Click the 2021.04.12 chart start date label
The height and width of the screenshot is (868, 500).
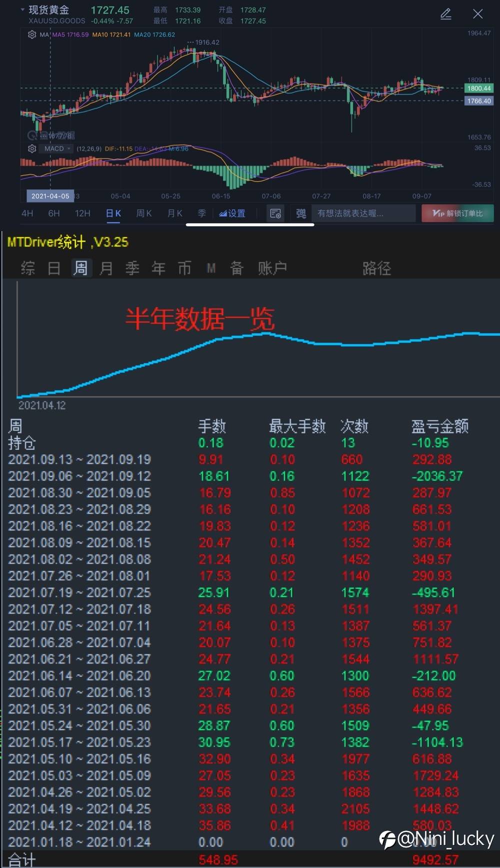(x=42, y=405)
